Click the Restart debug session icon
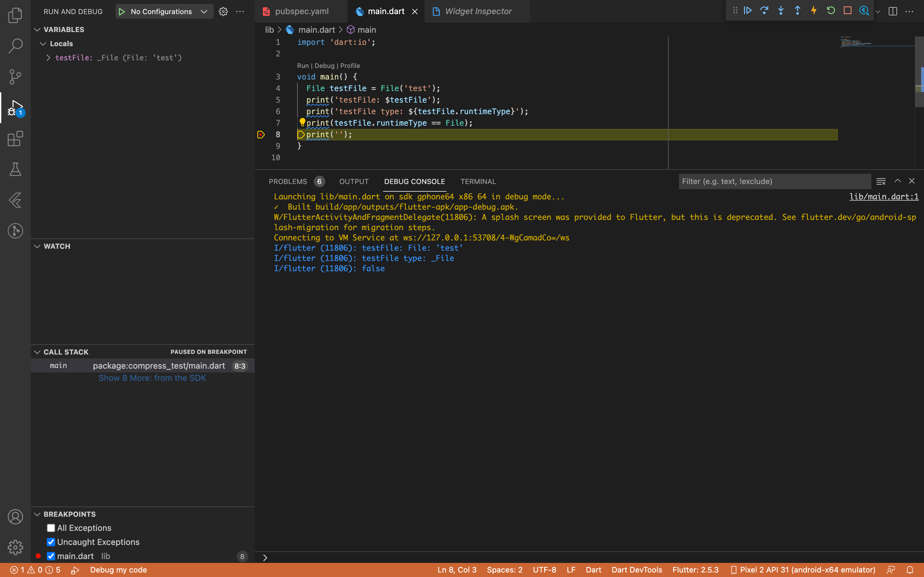Screen dimensions: 924x577 pyautogui.click(x=831, y=11)
